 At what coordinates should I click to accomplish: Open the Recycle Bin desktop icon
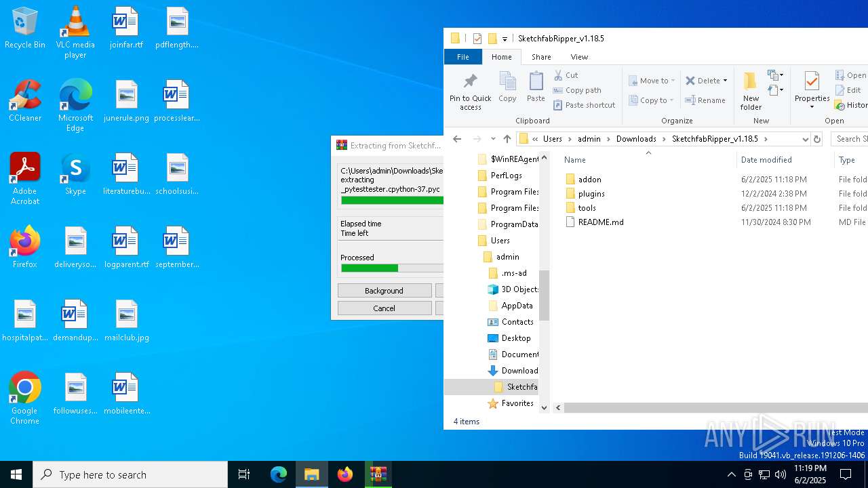tap(25, 28)
